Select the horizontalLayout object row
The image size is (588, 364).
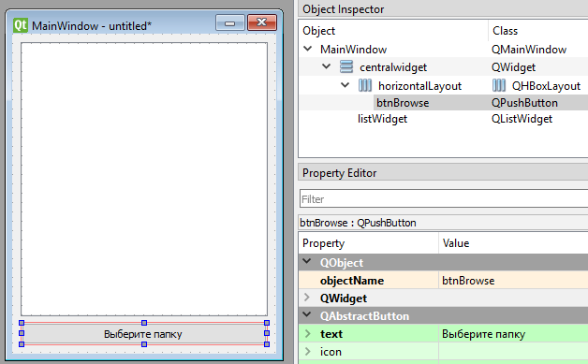[x=419, y=86]
